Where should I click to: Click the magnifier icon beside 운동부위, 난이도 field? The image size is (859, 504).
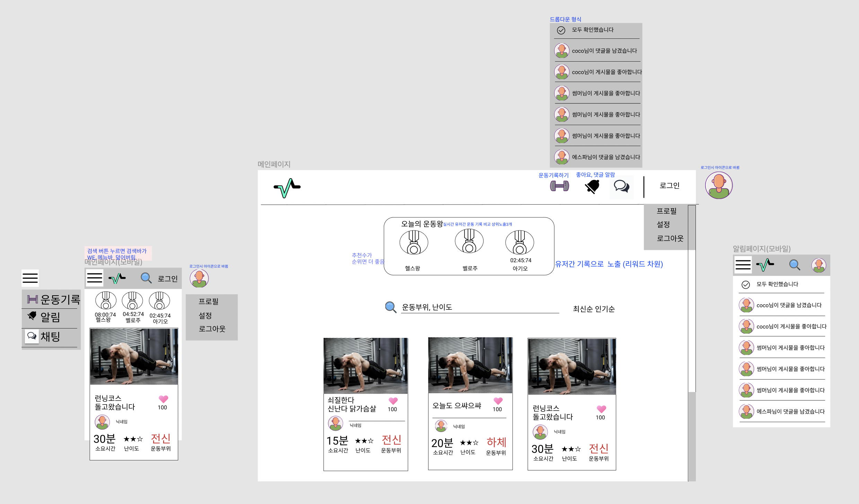point(390,307)
